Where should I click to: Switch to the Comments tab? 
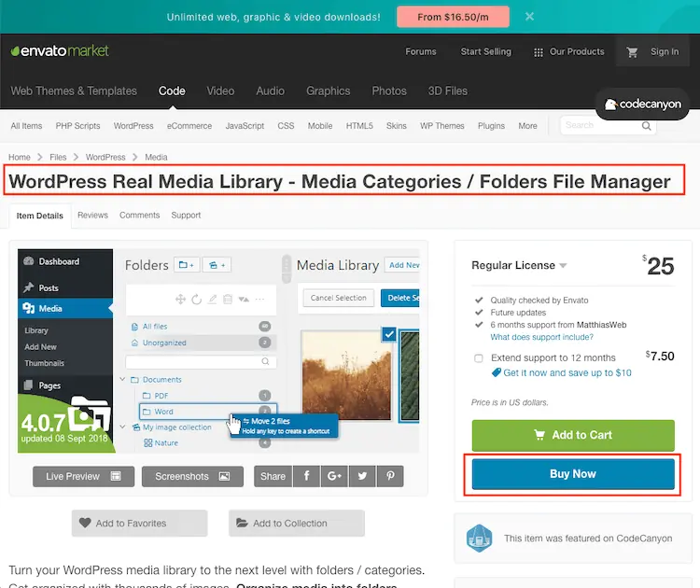point(139,216)
